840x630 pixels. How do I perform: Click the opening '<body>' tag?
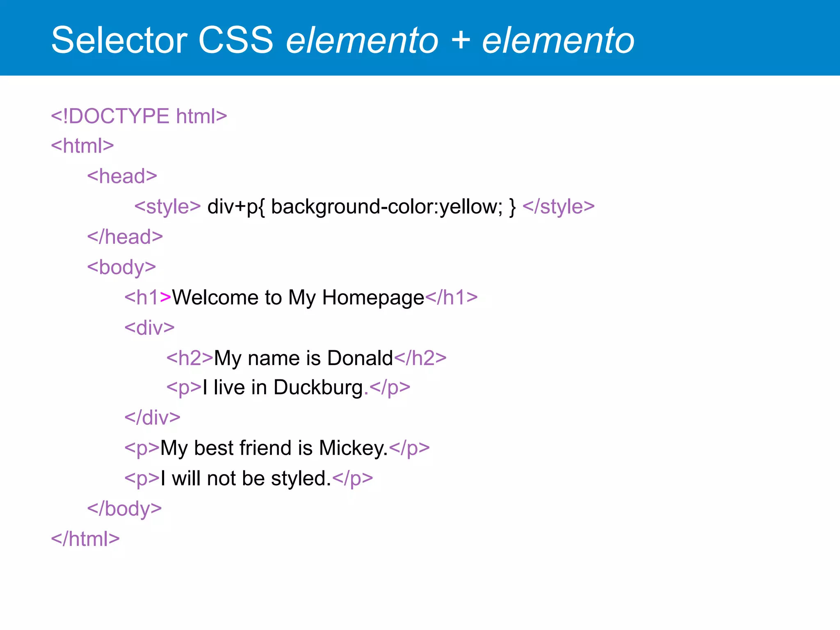coord(122,267)
